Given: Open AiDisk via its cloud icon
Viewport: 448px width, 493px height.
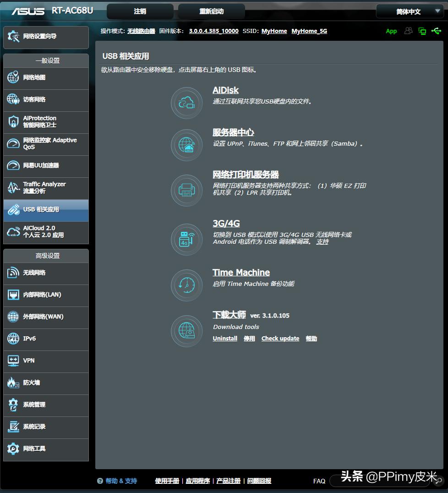Looking at the screenshot, I should pyautogui.click(x=186, y=103).
